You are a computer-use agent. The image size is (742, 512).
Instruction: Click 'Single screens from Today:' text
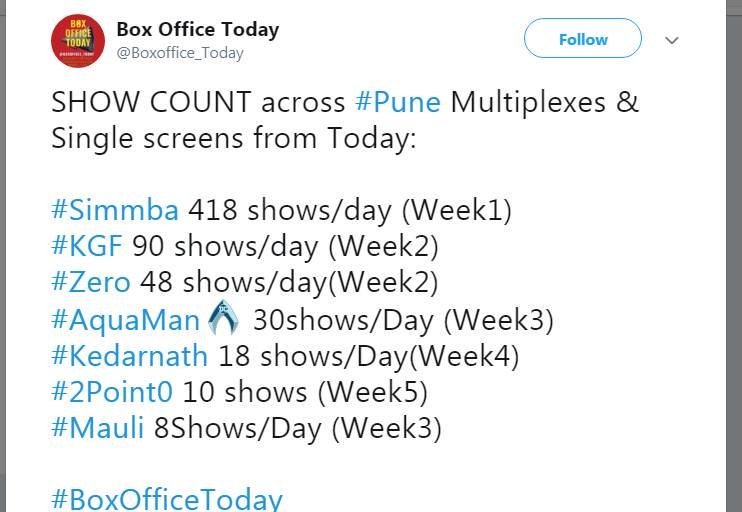[234, 138]
